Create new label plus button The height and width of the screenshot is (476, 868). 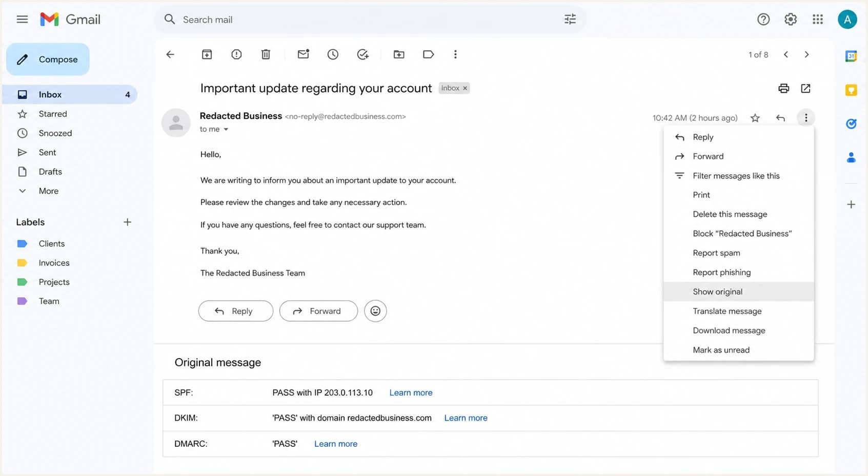[127, 222]
